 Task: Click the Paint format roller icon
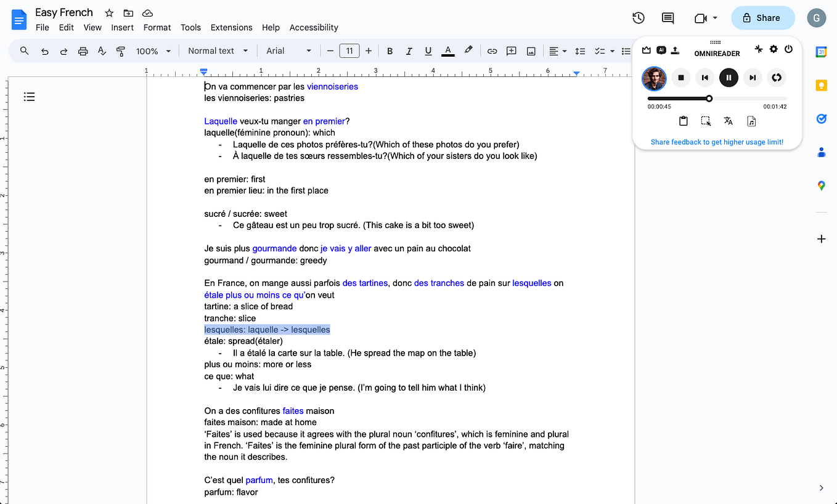pos(121,51)
